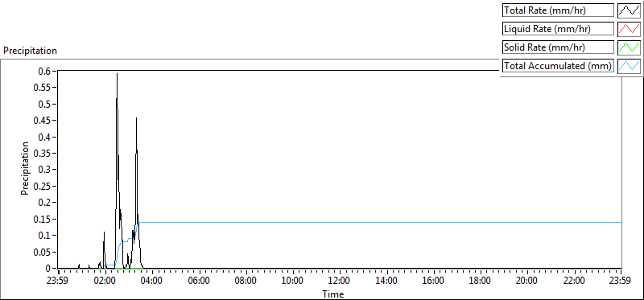Click the Liquid Rate red line legend icon
This screenshot has height=300, width=644.
(629, 29)
